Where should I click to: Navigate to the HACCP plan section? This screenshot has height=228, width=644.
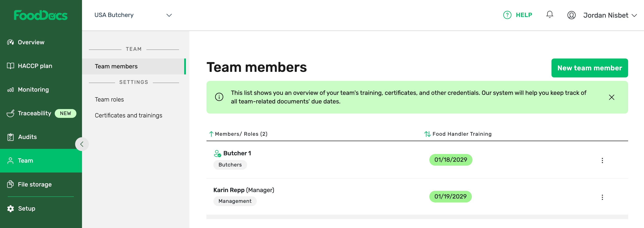pyautogui.click(x=35, y=66)
